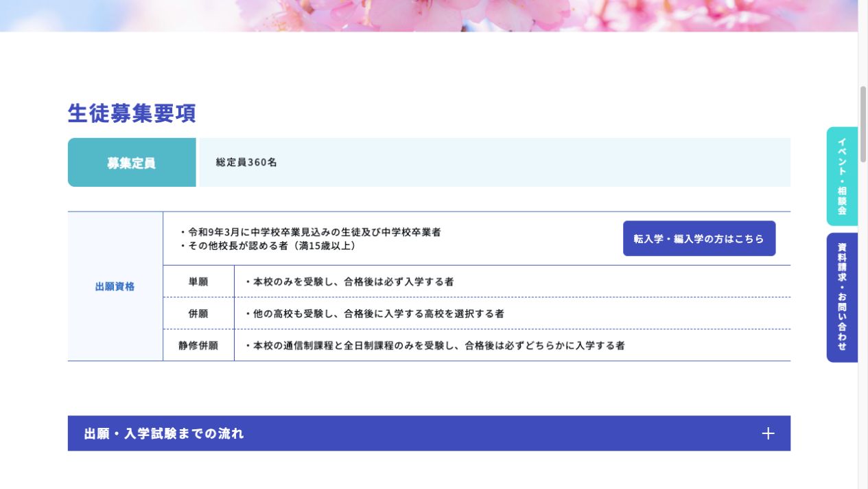Click the cherry blossom banner image
The image size is (868, 489).
pos(429,16)
